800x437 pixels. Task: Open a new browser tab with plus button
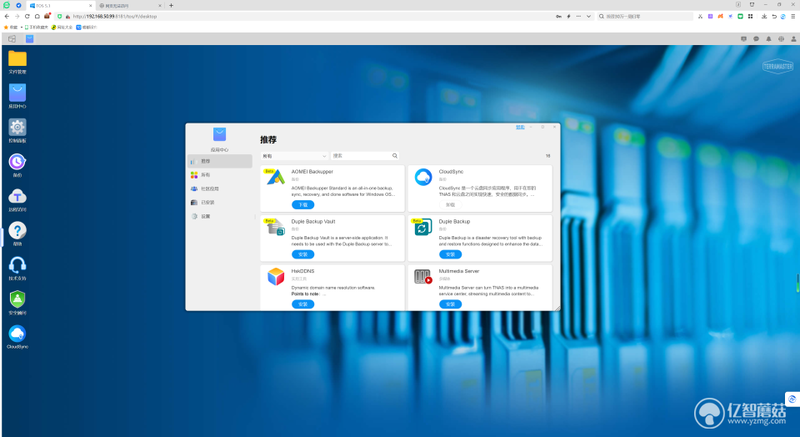point(171,6)
